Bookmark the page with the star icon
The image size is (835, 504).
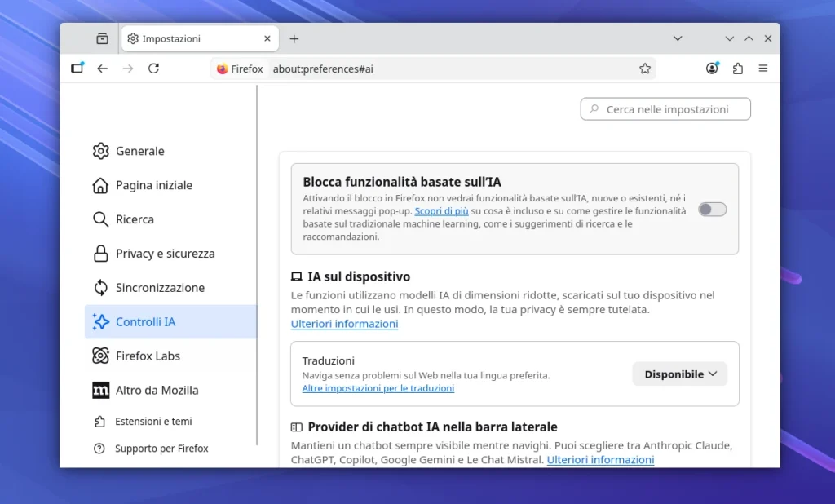pos(645,69)
